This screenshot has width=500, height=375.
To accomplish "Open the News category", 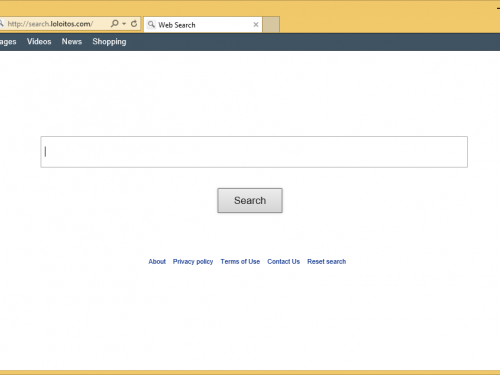I will coord(72,42).
